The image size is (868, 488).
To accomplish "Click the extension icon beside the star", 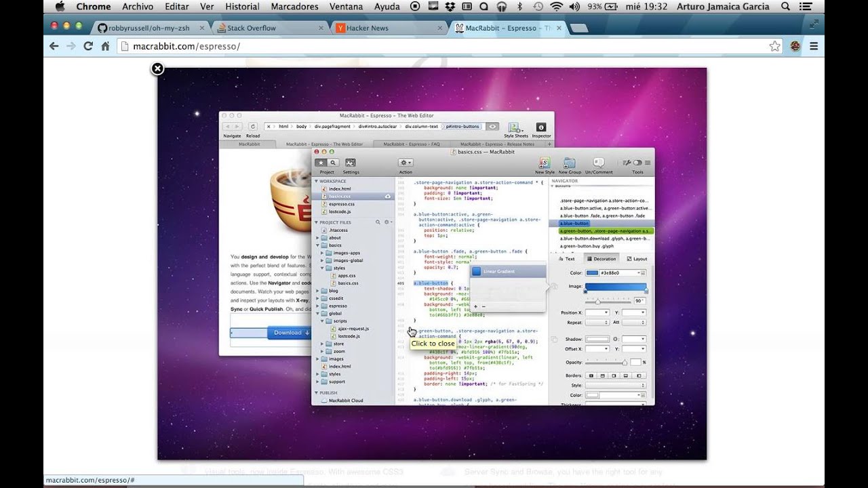I will [x=795, y=46].
